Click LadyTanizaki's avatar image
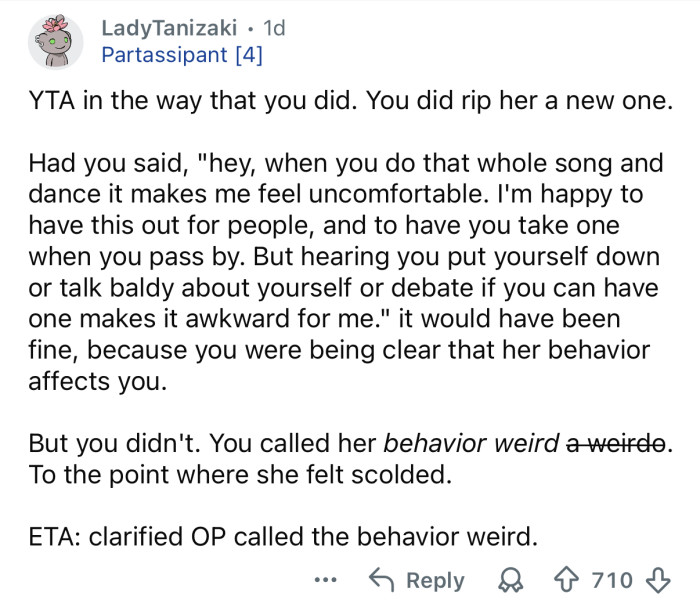Image resolution: width=700 pixels, height=600 pixels. [x=55, y=42]
